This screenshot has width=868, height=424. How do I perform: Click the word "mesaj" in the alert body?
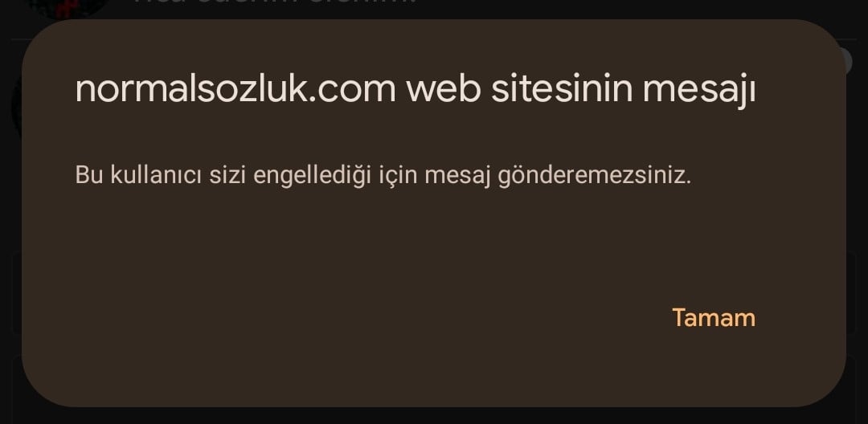[x=458, y=177]
